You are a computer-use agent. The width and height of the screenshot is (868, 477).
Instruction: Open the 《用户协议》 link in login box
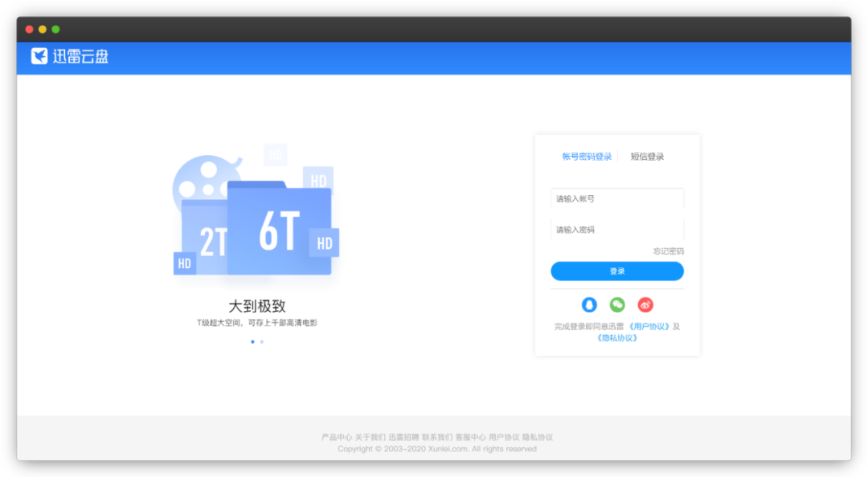[x=649, y=327]
